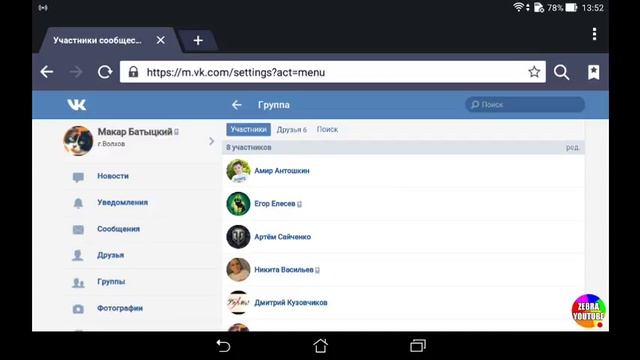The image size is (640, 360).
Task: Click the VK logo
Action: 76,105
